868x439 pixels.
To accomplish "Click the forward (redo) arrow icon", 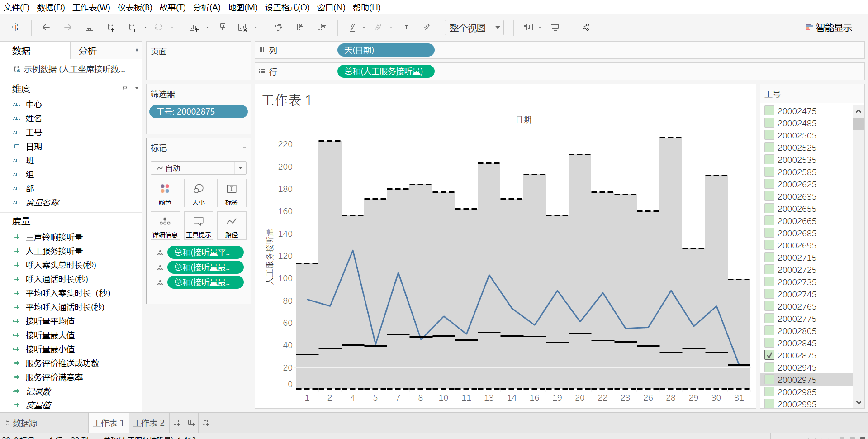I will 67,27.
